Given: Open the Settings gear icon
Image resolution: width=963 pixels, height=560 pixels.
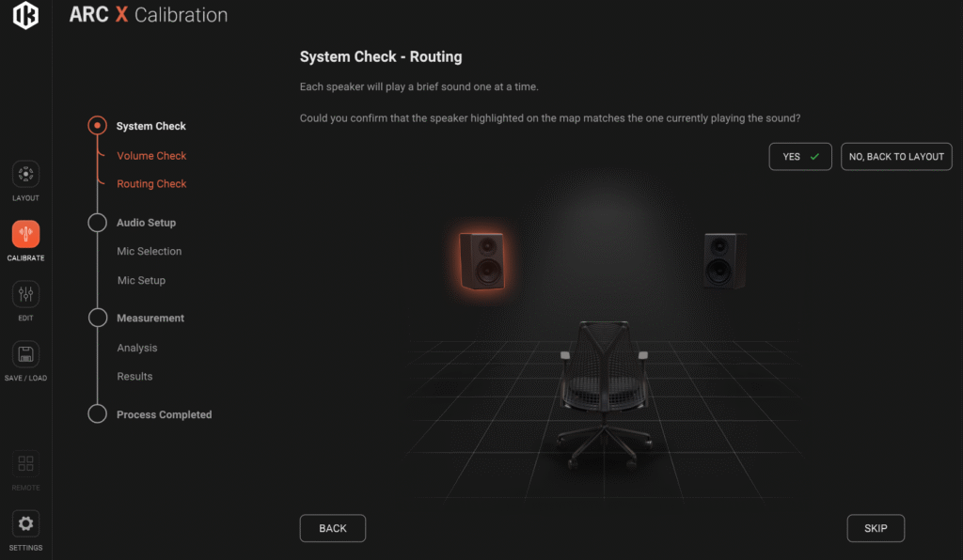Looking at the screenshot, I should point(25,523).
